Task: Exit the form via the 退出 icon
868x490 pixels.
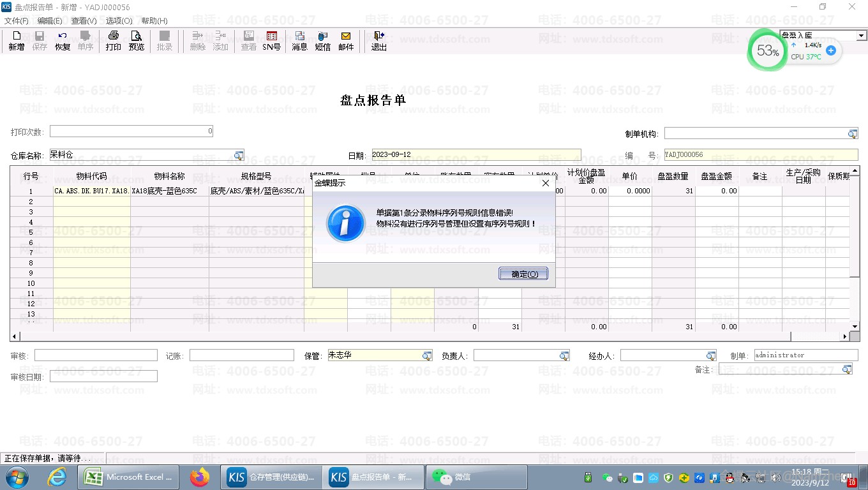Action: [378, 40]
